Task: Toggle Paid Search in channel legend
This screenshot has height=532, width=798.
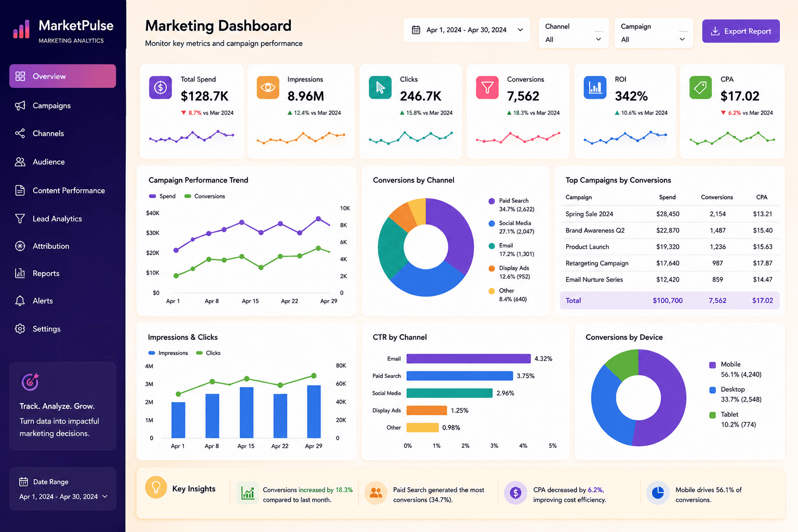Action: pyautogui.click(x=512, y=205)
